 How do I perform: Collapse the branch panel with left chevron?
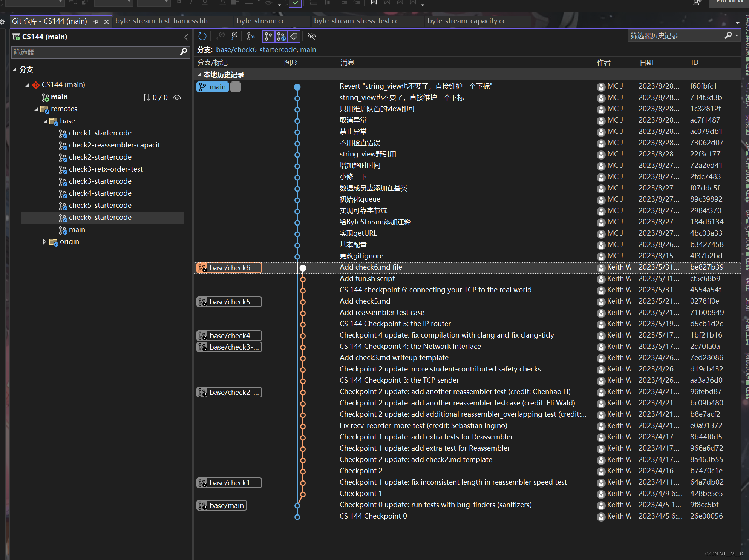click(186, 37)
